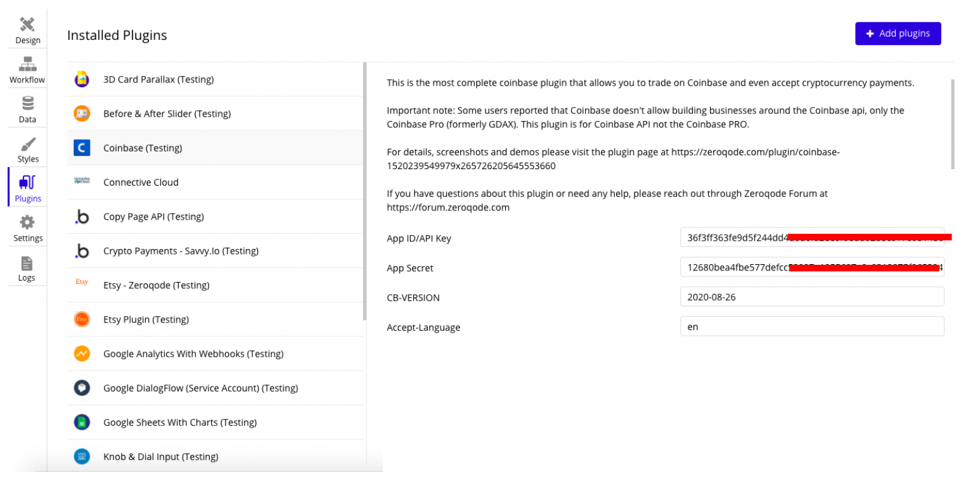Click the Coinbase plugin logo icon
Viewport: 980px width, 489px height.
click(x=82, y=148)
